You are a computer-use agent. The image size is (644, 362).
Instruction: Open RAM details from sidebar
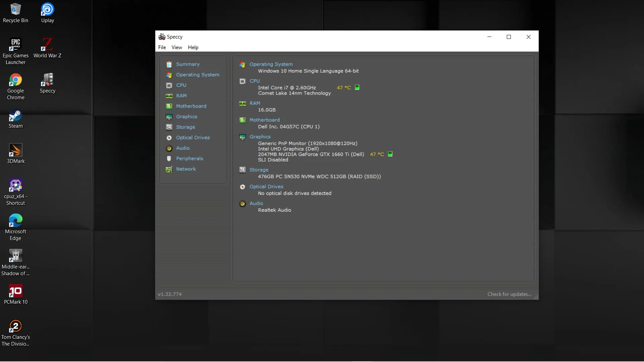pyautogui.click(x=181, y=96)
